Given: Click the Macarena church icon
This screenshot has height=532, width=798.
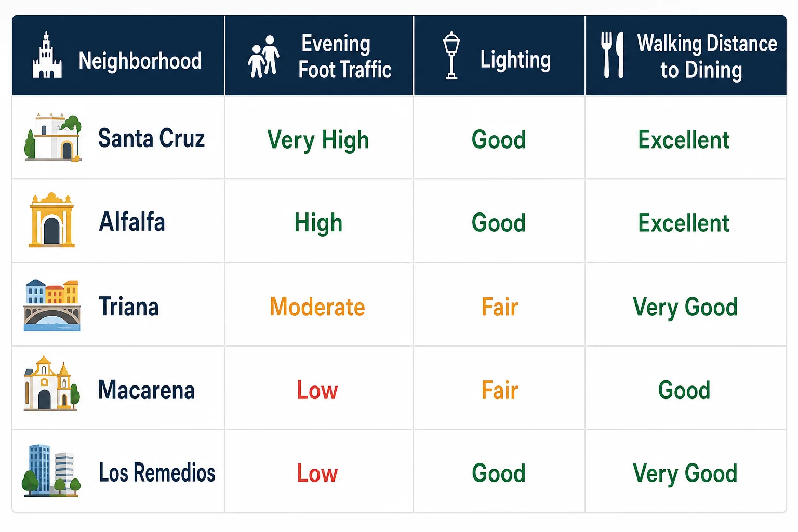Looking at the screenshot, I should pyautogui.click(x=52, y=384).
